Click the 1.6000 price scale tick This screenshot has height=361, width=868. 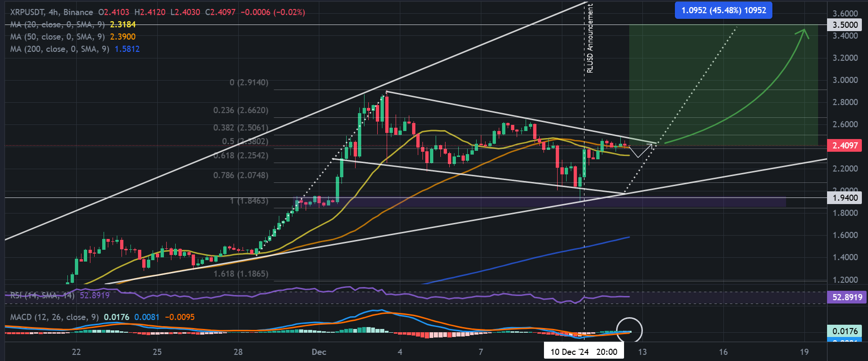click(845, 235)
